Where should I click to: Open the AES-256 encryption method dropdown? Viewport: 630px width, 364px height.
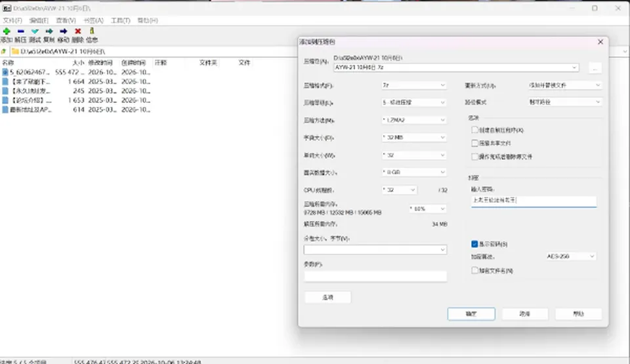click(570, 256)
